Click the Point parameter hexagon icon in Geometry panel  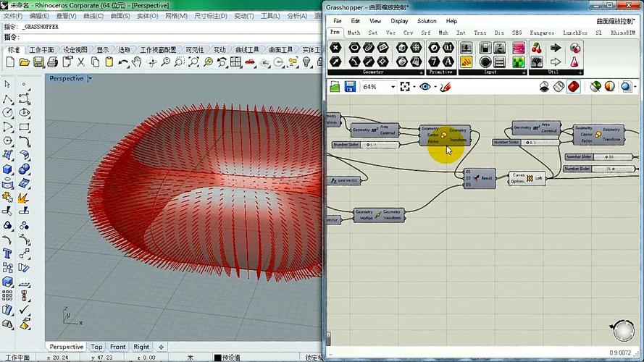pos(335,48)
